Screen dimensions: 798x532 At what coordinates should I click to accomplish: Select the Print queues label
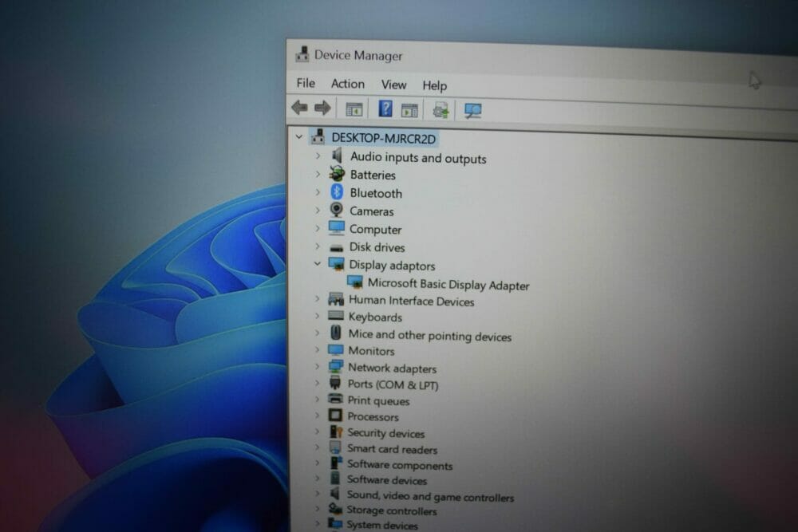pyautogui.click(x=378, y=400)
